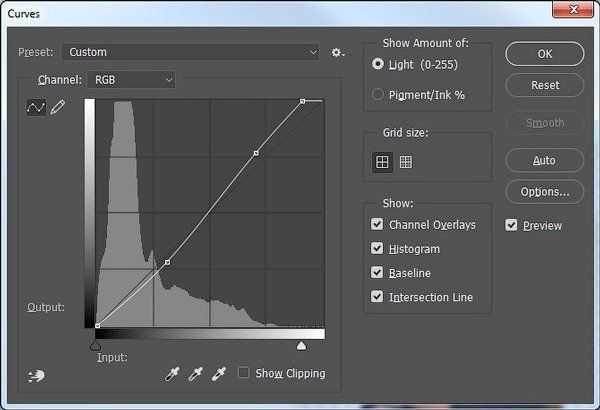Select the lower-middle curve control point near histogram
Screen dimensions: 600x410
[167, 262]
